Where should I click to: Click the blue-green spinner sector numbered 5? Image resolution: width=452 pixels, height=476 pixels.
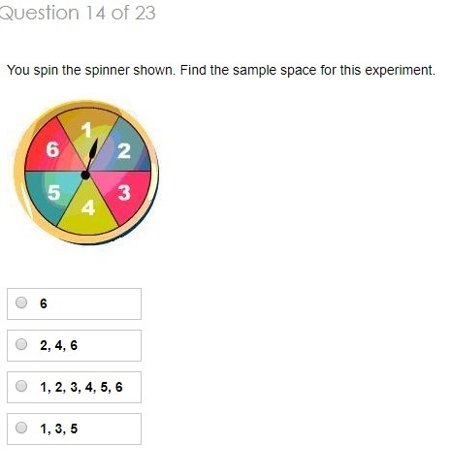[x=51, y=193]
